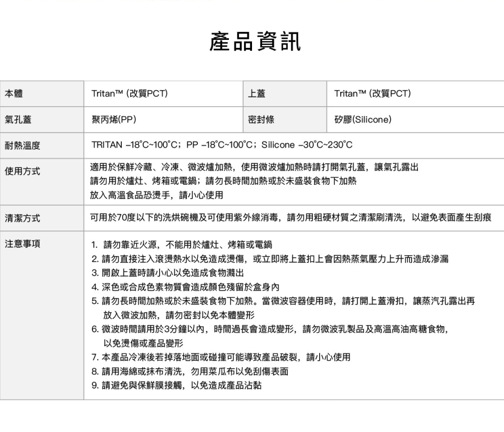Click the 矽膠(Silicone) material cell
The height and width of the screenshot is (432, 504).
click(363, 120)
